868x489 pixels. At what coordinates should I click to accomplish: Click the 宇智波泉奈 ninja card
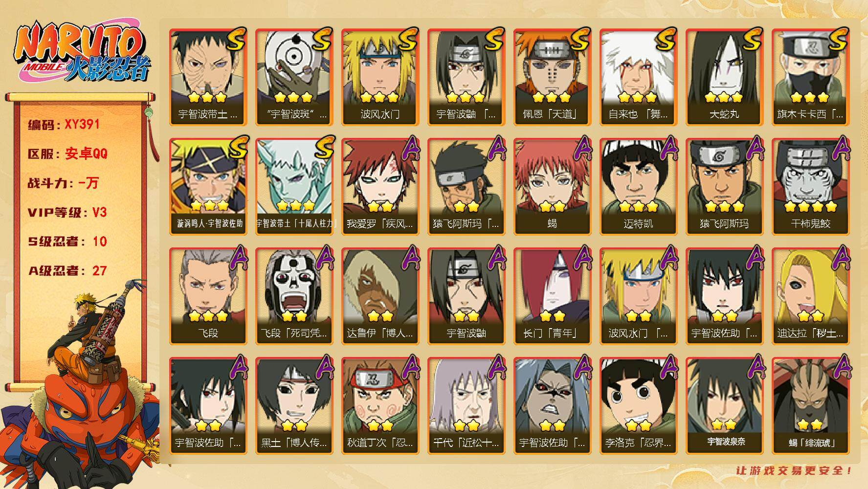[724, 406]
